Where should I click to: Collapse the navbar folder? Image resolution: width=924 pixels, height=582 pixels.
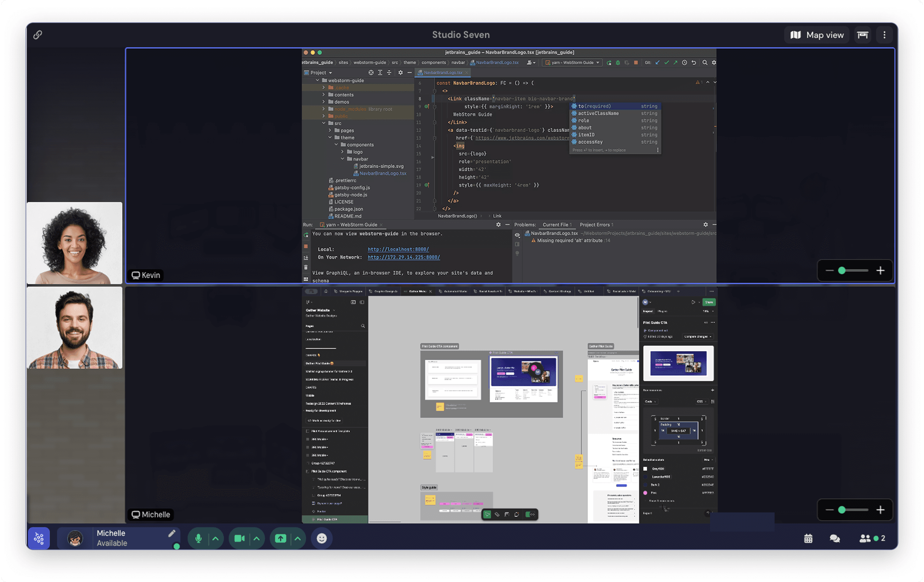coord(343,159)
